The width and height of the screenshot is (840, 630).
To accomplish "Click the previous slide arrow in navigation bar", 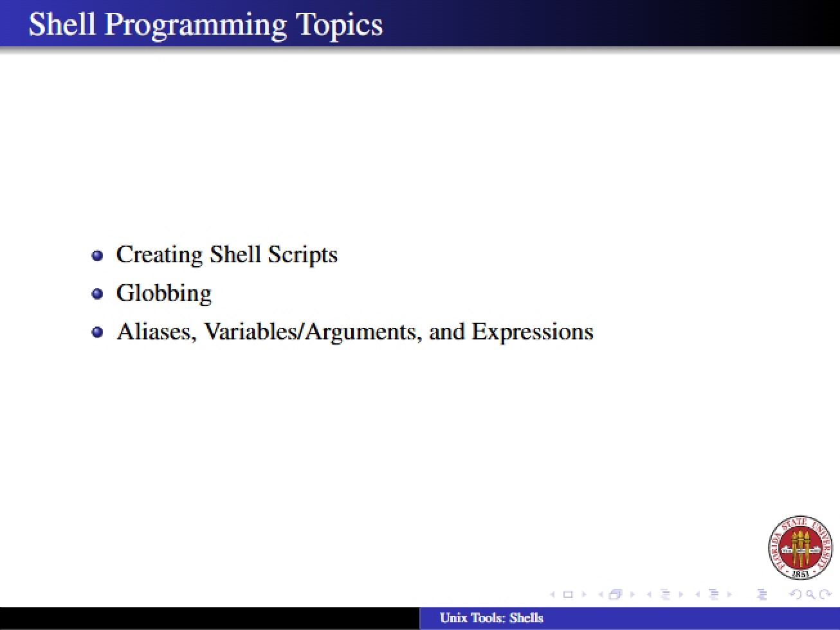I will (x=552, y=595).
